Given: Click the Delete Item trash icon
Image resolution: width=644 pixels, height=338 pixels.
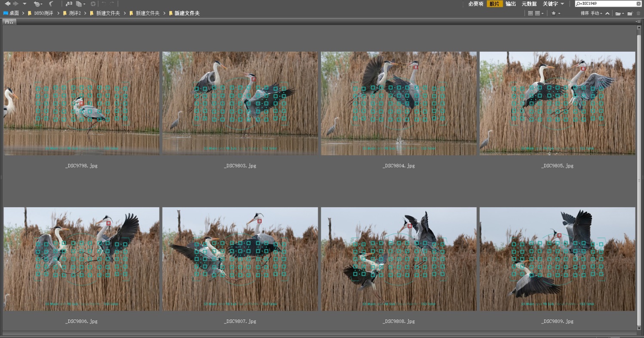Looking at the screenshot, I should tap(639, 13).
